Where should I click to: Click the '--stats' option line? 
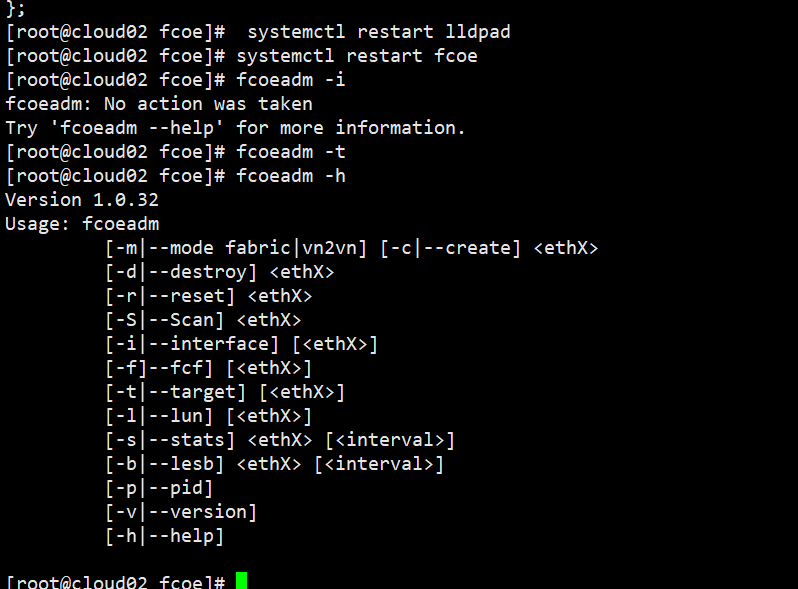click(279, 440)
